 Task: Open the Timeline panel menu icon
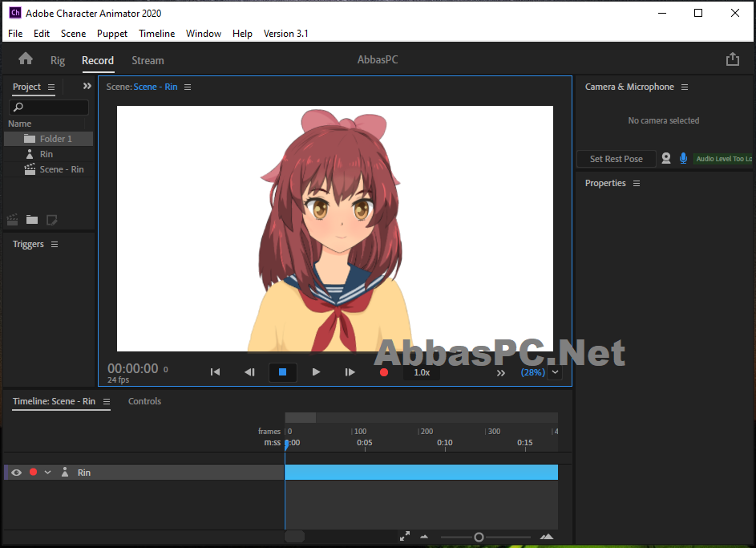[x=107, y=401]
